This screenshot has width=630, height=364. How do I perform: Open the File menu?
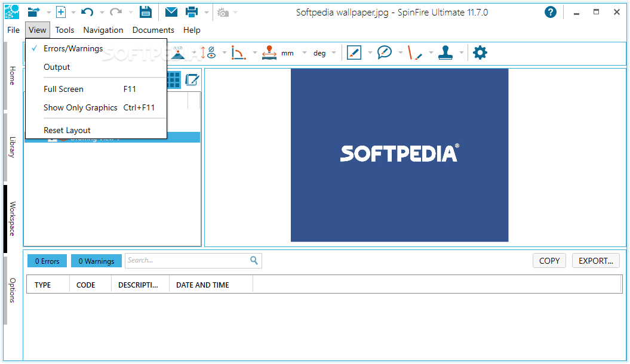pos(13,30)
